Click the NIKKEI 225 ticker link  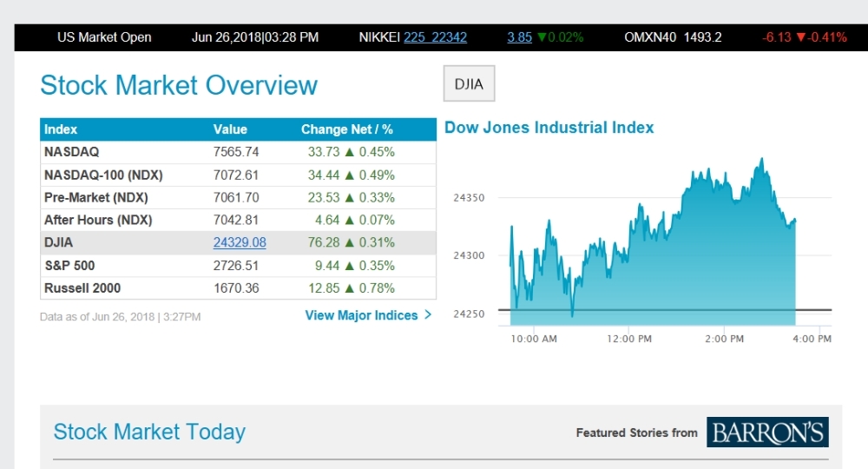pyautogui.click(x=435, y=37)
